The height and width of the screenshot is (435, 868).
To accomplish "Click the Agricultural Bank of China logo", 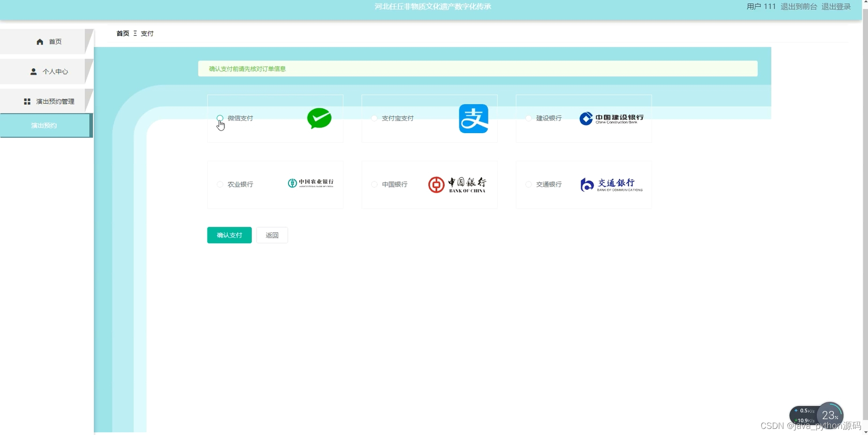I will 311,183.
